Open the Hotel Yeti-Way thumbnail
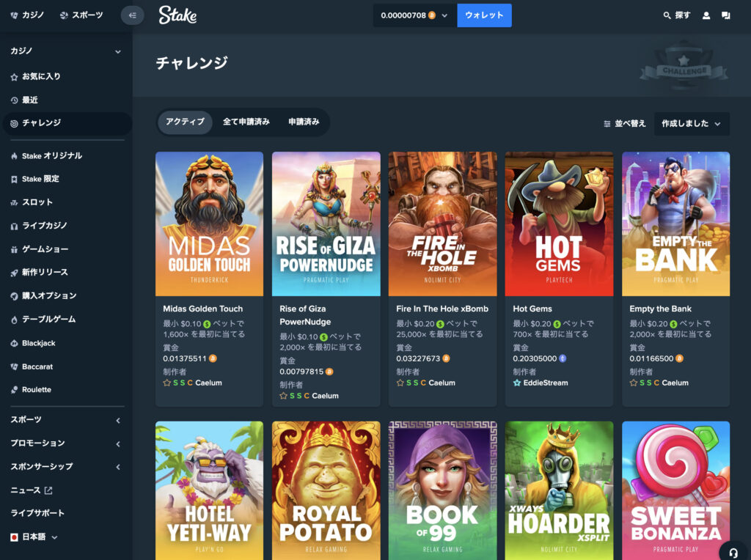The width and height of the screenshot is (751, 560). tap(209, 490)
